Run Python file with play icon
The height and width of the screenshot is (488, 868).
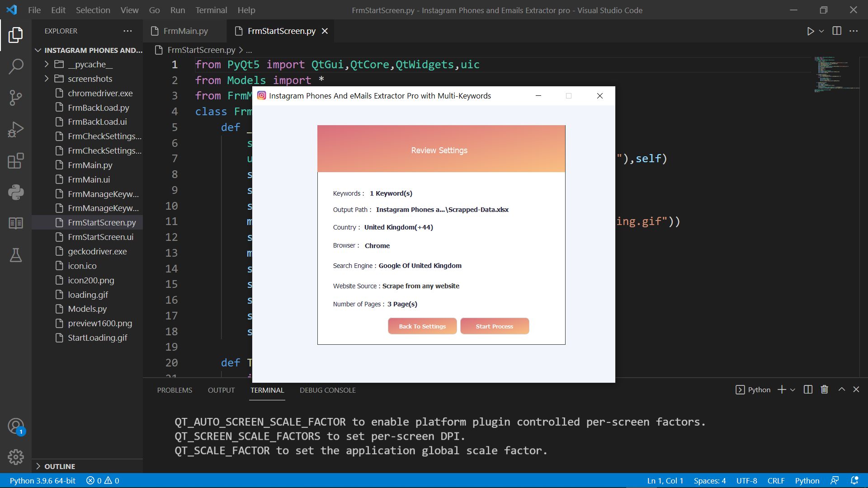(811, 31)
